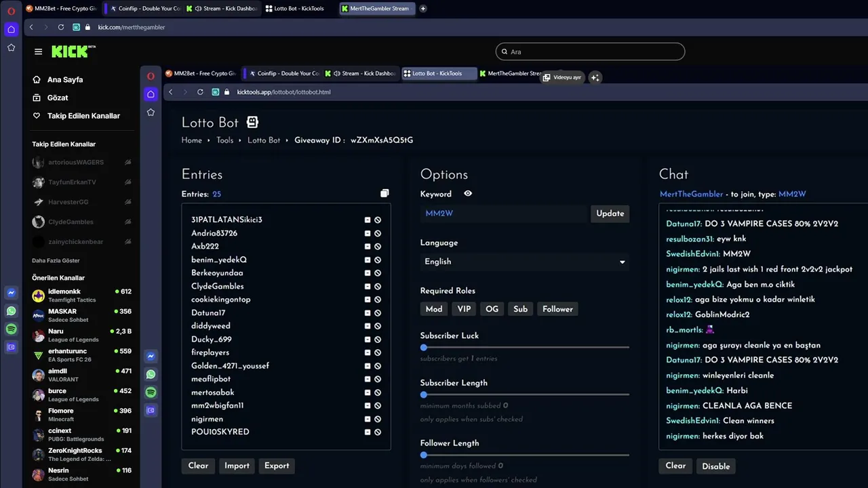868x488 pixels.
Task: Click the robot icon beside Lotto Bot title
Action: [x=252, y=123]
